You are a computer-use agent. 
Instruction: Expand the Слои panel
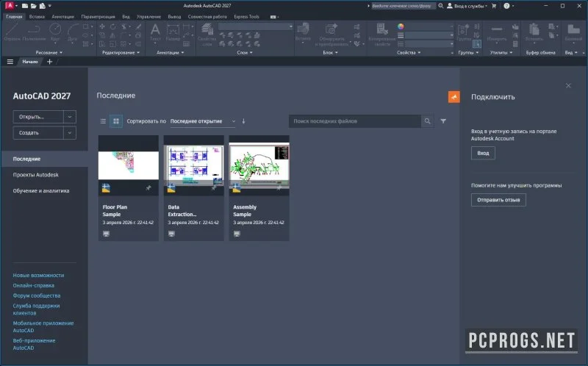(x=245, y=52)
